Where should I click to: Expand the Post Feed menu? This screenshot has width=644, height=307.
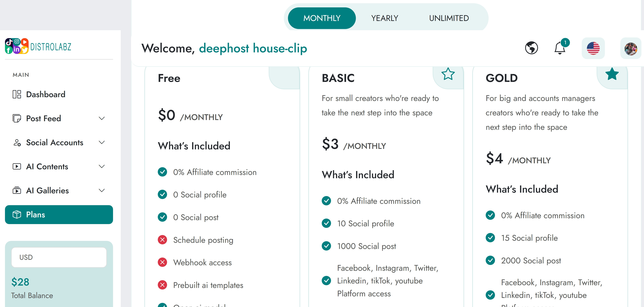(102, 118)
